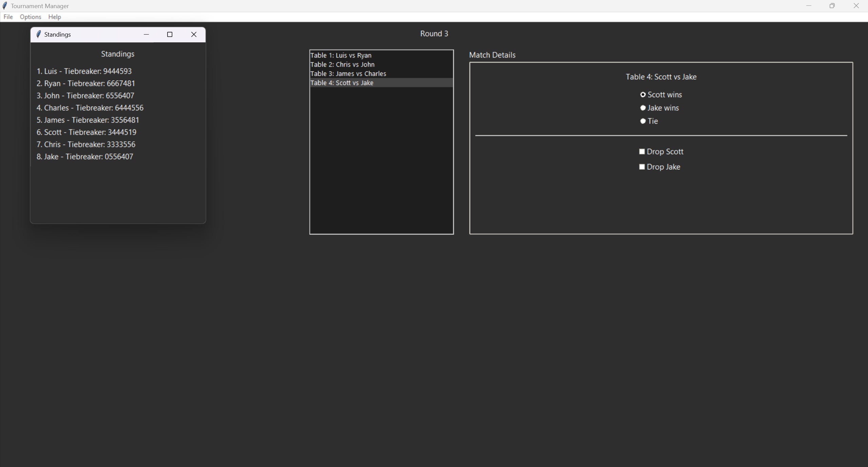Click Jake standings row with tiebreaker 0556407

click(x=85, y=157)
